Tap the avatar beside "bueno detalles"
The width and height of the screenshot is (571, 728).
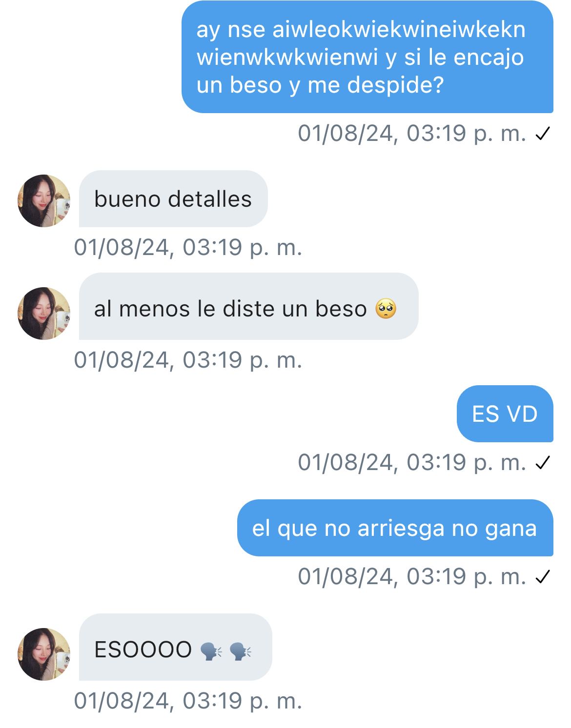coord(44,201)
